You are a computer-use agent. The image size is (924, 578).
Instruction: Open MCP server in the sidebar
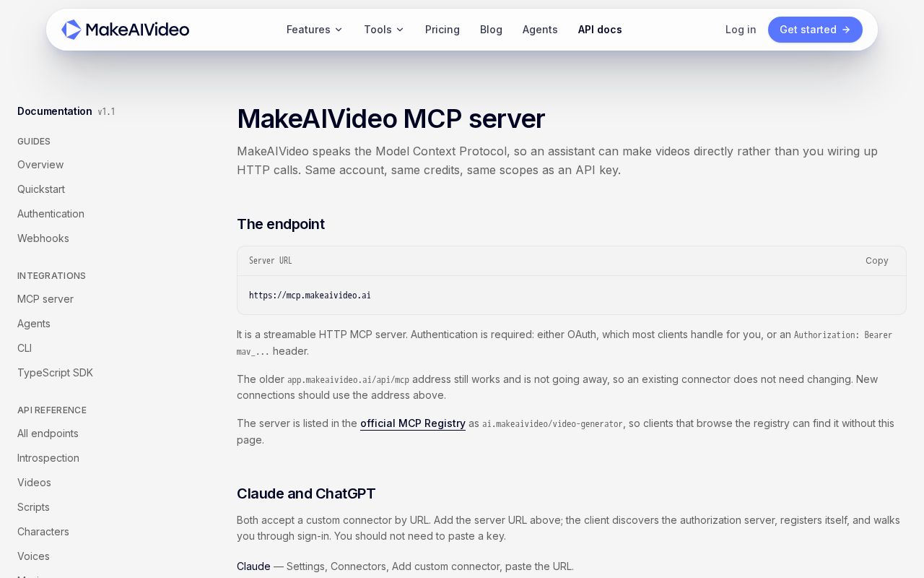(45, 299)
